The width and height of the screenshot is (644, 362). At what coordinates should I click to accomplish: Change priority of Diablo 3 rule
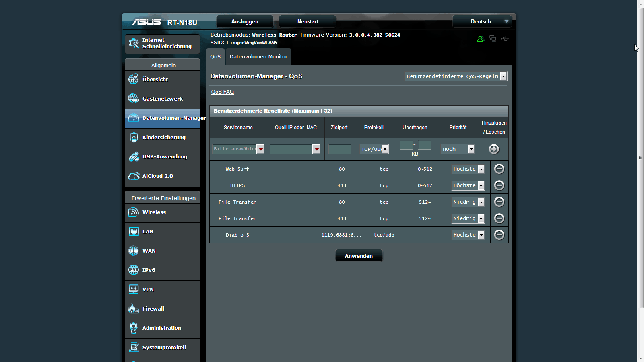[x=469, y=235]
